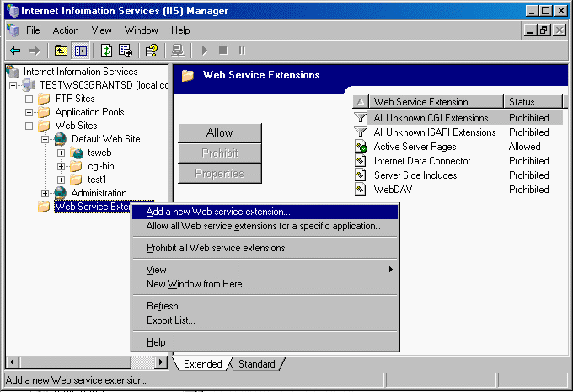Click the Active Server Pages allowed icon

click(361, 147)
